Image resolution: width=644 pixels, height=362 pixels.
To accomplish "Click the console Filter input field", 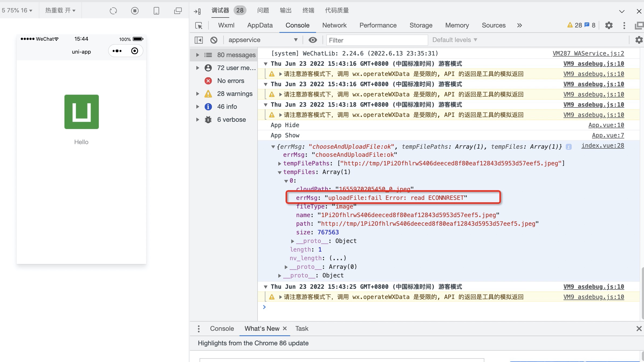I will click(377, 40).
